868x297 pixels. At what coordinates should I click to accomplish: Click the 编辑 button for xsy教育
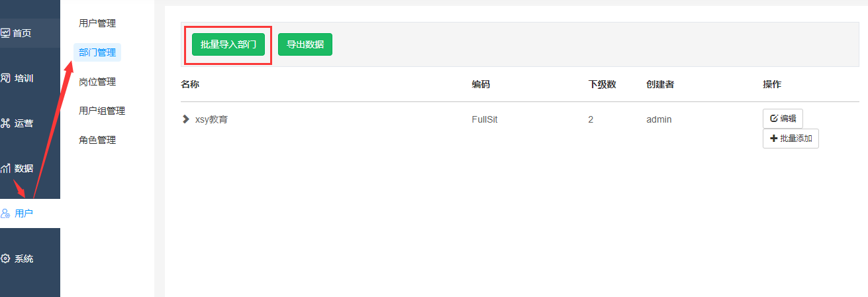click(783, 119)
